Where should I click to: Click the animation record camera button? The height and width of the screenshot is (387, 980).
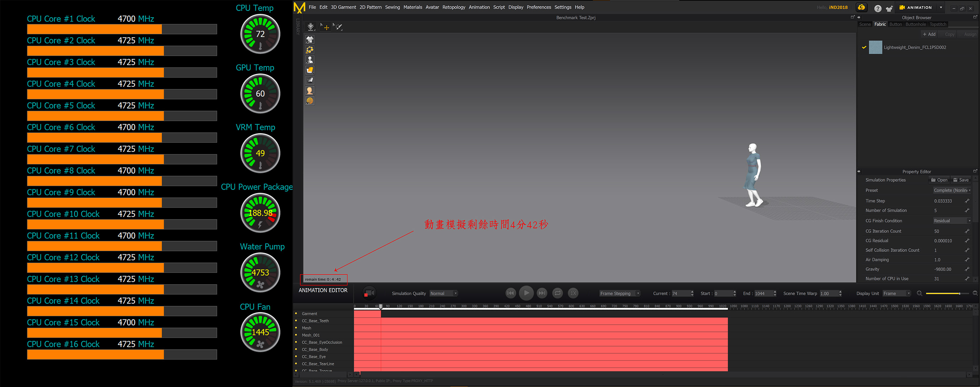click(369, 293)
